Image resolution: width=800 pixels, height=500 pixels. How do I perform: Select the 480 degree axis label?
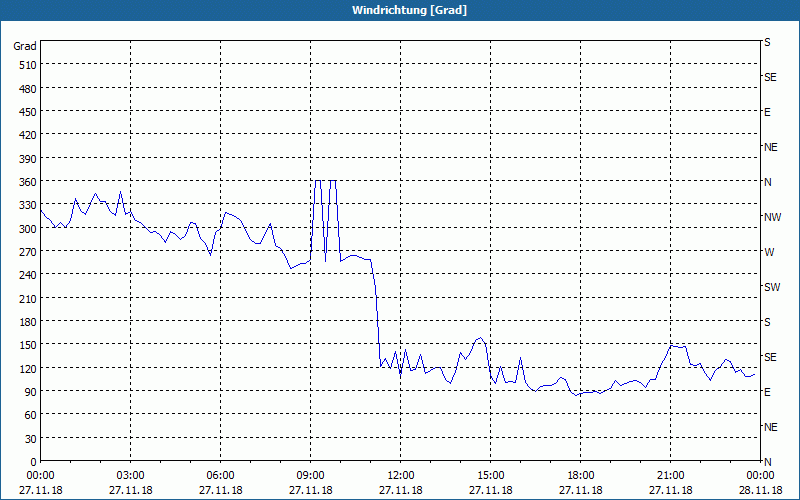(29, 89)
